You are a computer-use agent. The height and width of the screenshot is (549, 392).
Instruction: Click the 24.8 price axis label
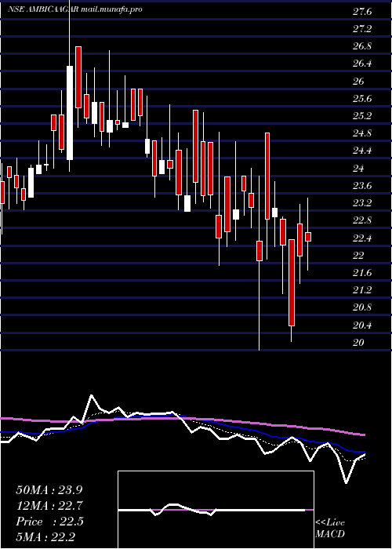[x=362, y=134]
